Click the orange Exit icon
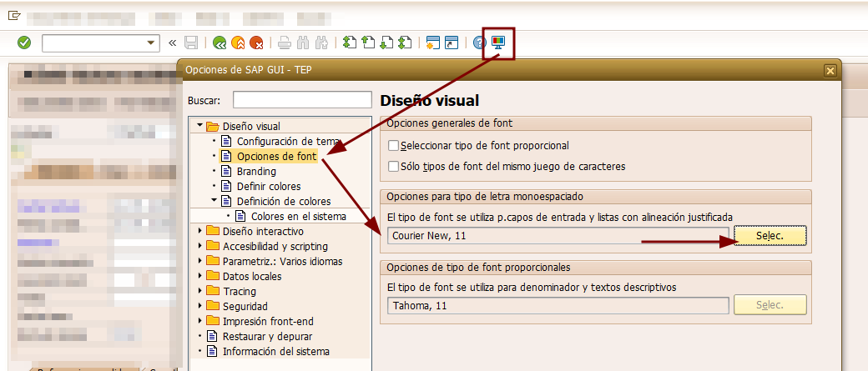This screenshot has height=371, width=868. tap(238, 43)
